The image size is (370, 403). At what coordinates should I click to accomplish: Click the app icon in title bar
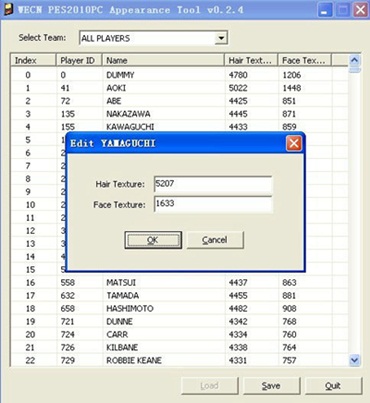click(8, 9)
